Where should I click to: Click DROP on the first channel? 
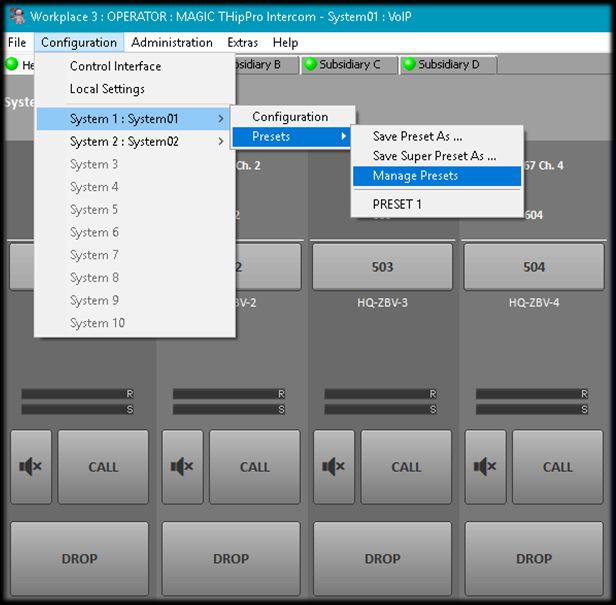[x=79, y=559]
